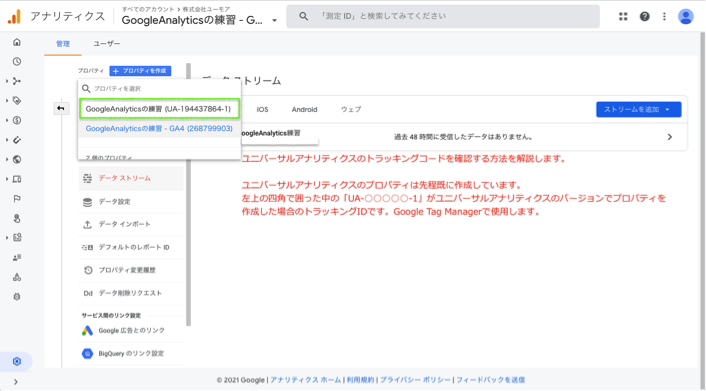Screen dimensions: 706x391
Task: Select the UA-194437864-1 property
Action: coord(159,109)
